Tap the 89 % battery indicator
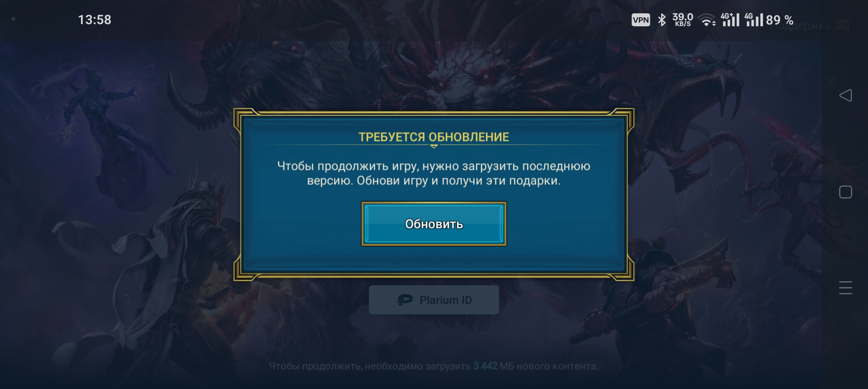This screenshot has height=389, width=868. (779, 20)
